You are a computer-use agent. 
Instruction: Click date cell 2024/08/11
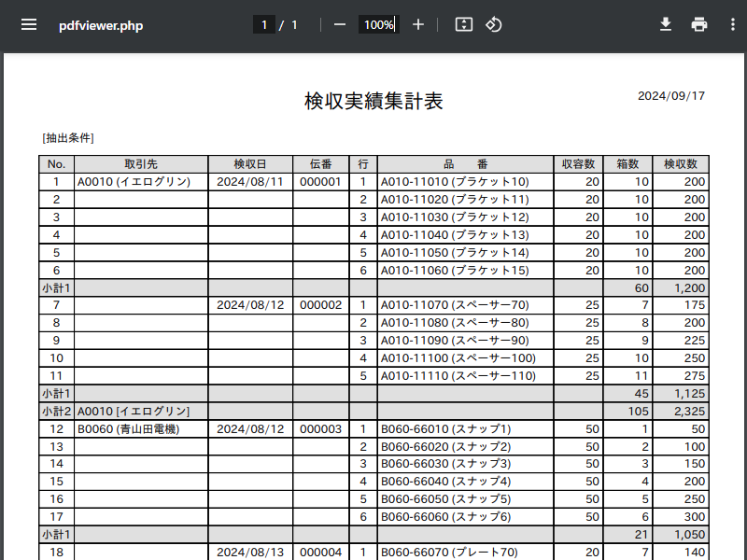click(250, 182)
